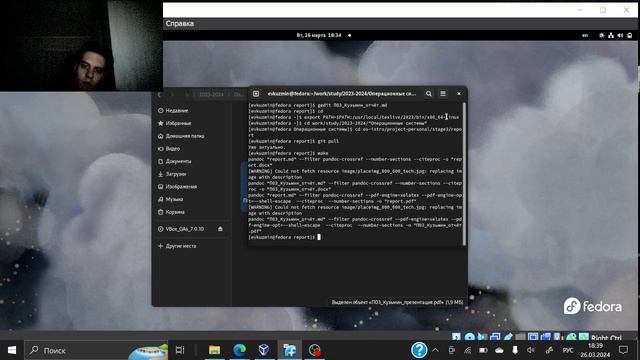This screenshot has height=360, width=640.
Task: Select the 2023-2024 path segment in Files
Action: 211,95
